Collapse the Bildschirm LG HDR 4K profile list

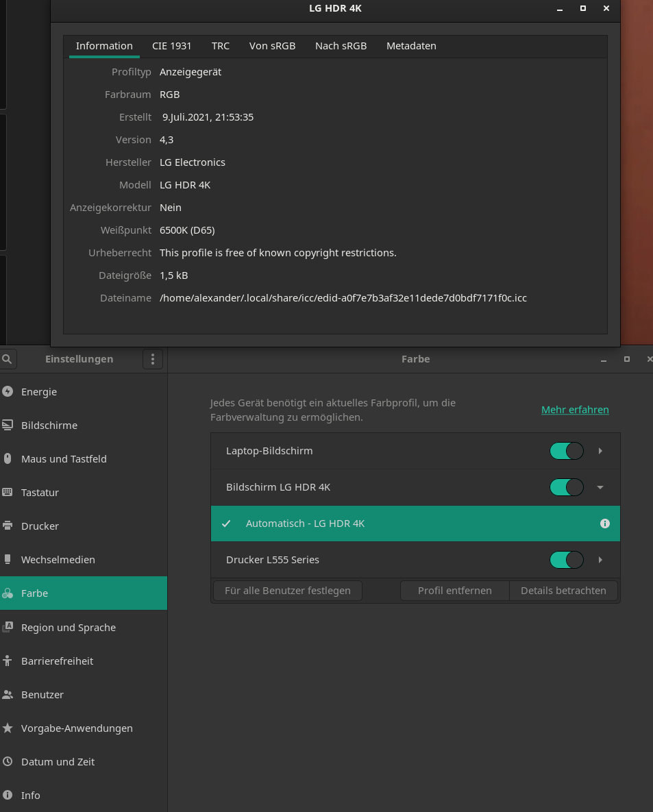point(600,487)
